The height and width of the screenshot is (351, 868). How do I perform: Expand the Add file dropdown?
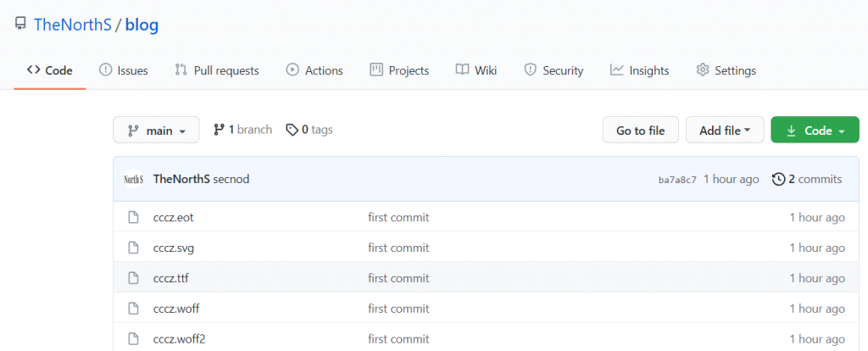[x=725, y=130]
